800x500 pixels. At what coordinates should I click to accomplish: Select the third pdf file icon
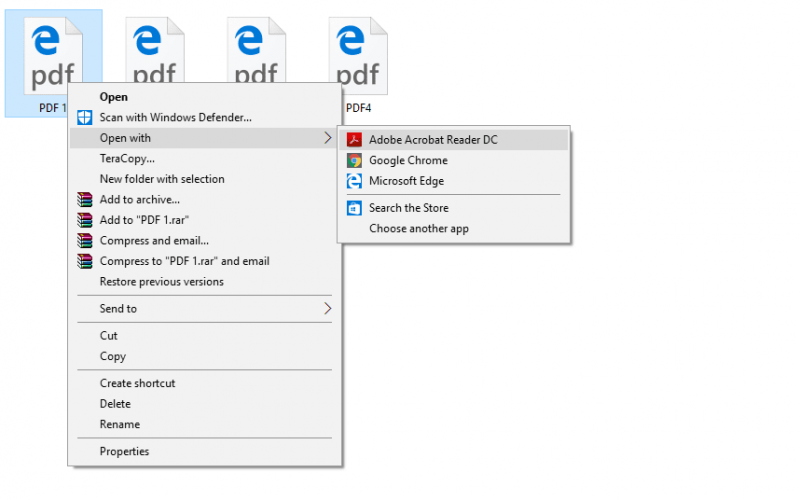pyautogui.click(x=256, y=49)
